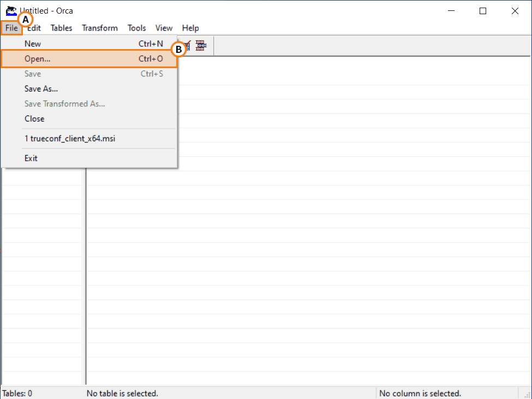
Task: Open the Tools menu
Action: 137,28
